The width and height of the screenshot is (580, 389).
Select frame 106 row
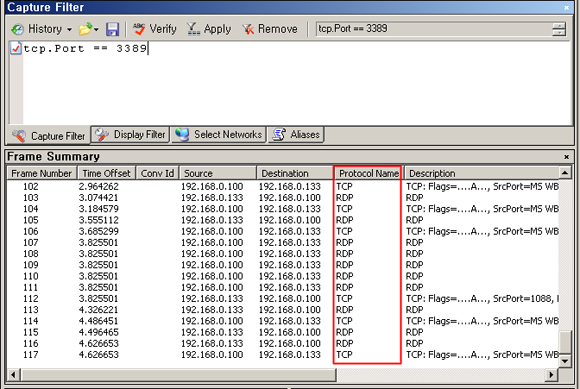pos(283,231)
